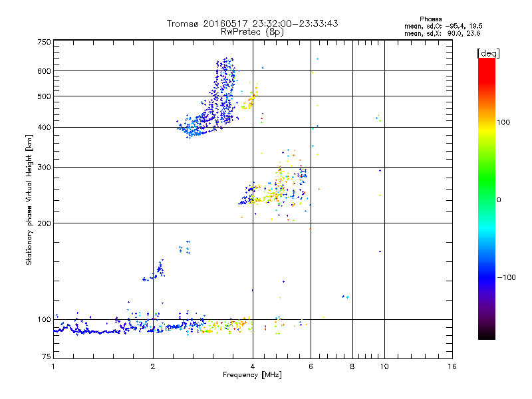Click the '750' y-axis tick label

pos(44,42)
